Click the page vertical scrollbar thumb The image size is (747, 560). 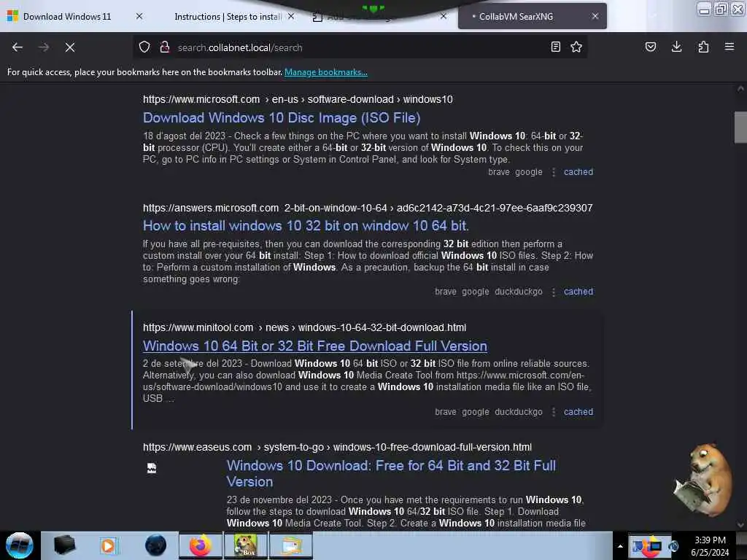[x=740, y=127]
